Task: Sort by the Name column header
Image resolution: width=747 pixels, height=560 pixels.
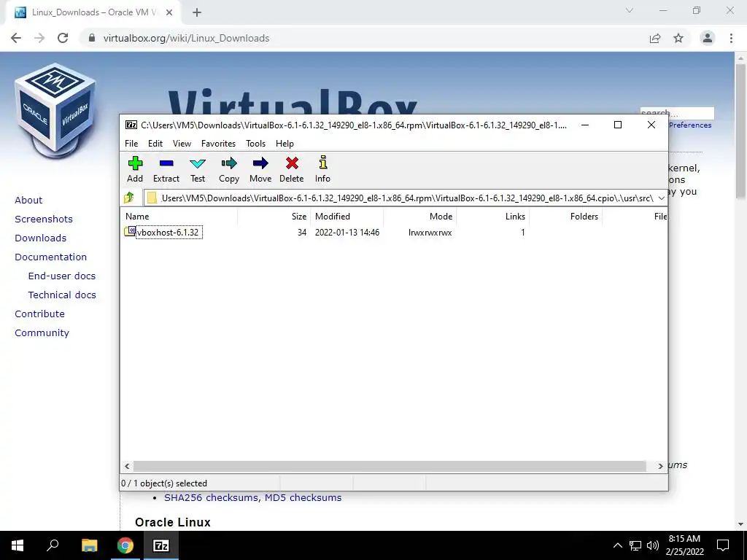Action: coord(179,216)
